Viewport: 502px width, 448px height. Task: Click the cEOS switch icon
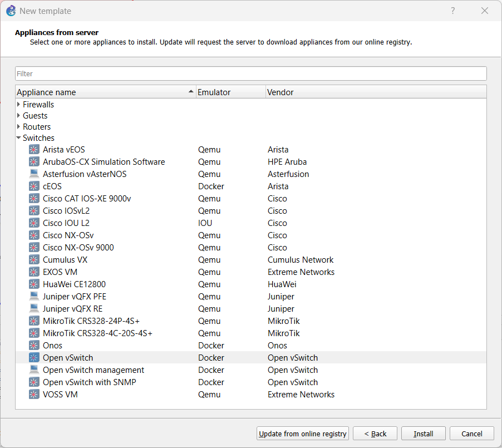pos(34,186)
